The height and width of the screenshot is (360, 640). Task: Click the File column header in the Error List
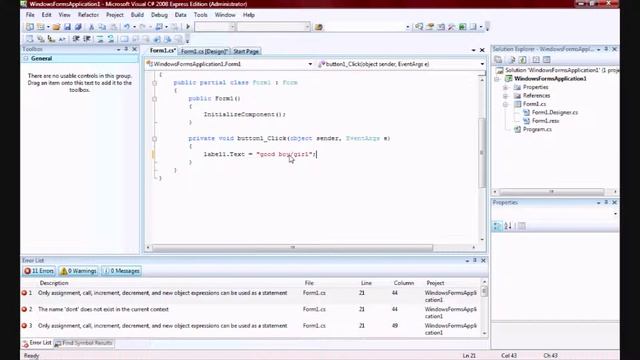(309, 283)
